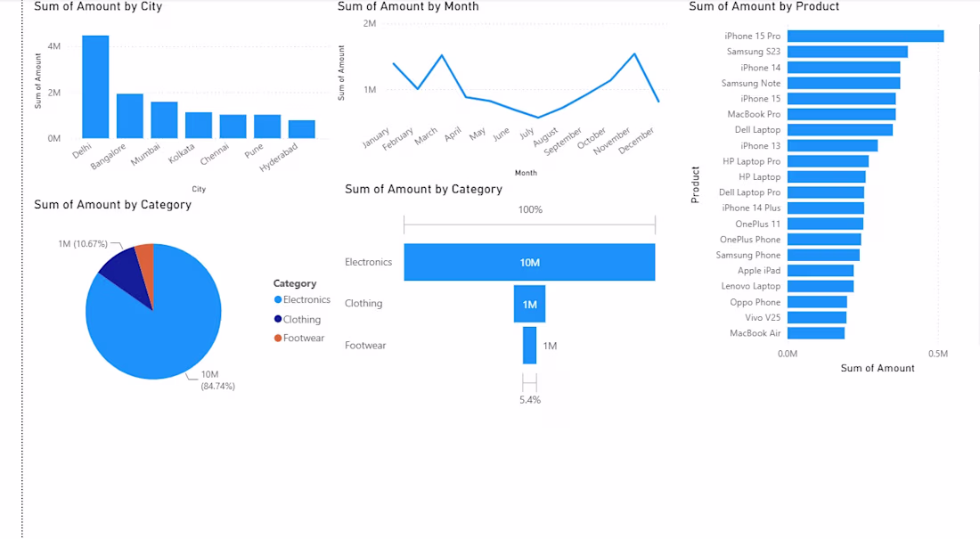Click the pie chart's 'Sum of Amount by Category' title
This screenshot has width=980, height=539.
112,205
